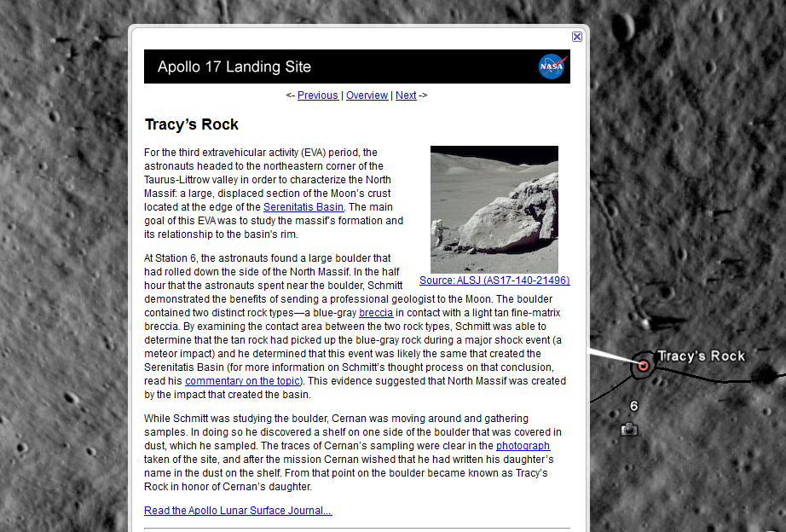Image resolution: width=786 pixels, height=532 pixels.
Task: Open the Serenitatis Basin link
Action: click(303, 207)
